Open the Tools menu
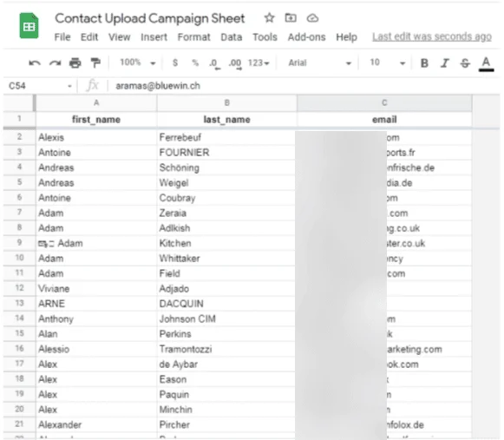Viewport: 504px width, 440px height. (x=265, y=37)
